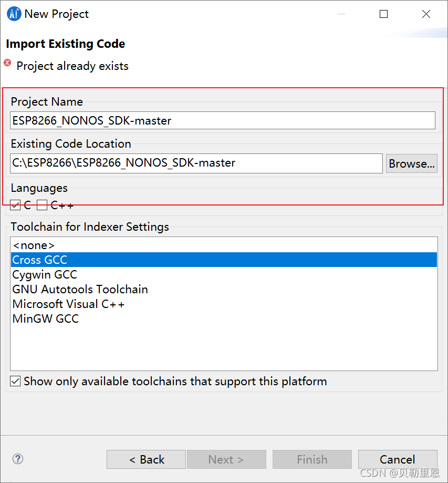
Task: Click the red error icon beside Project already exists
Action: pos(7,63)
